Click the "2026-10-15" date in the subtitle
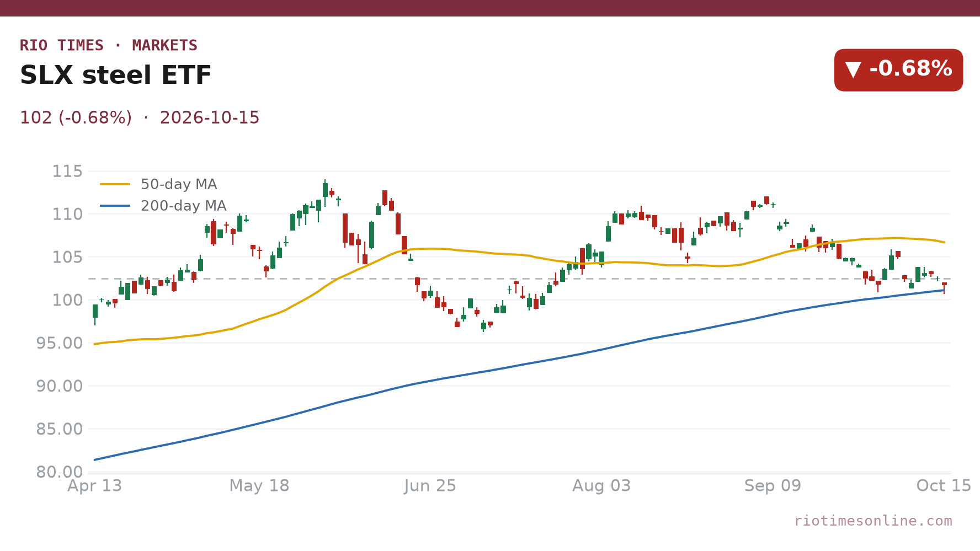 pyautogui.click(x=210, y=117)
